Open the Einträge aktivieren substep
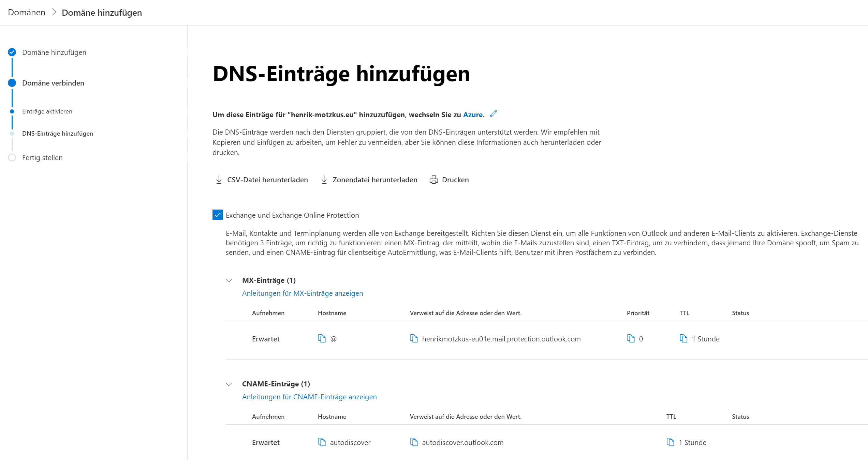The height and width of the screenshot is (460, 868). [x=47, y=111]
